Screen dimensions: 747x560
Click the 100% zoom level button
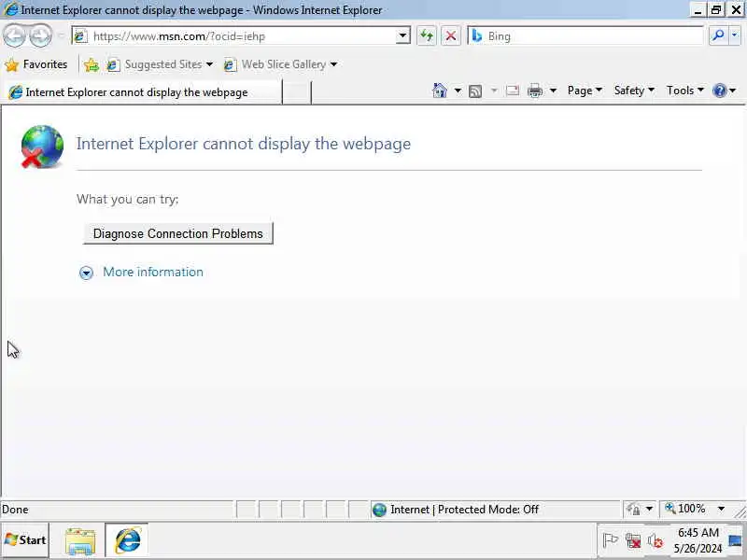point(685,509)
